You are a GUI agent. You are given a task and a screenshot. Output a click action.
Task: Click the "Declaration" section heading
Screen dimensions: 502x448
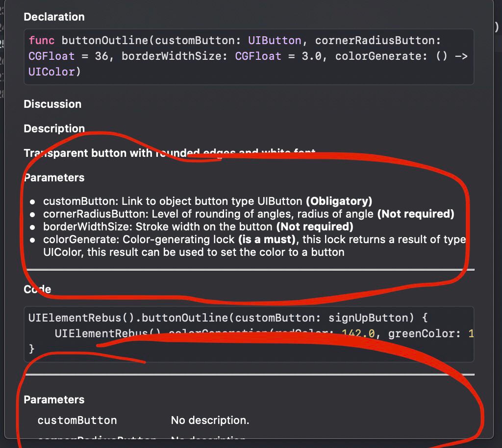54,17
